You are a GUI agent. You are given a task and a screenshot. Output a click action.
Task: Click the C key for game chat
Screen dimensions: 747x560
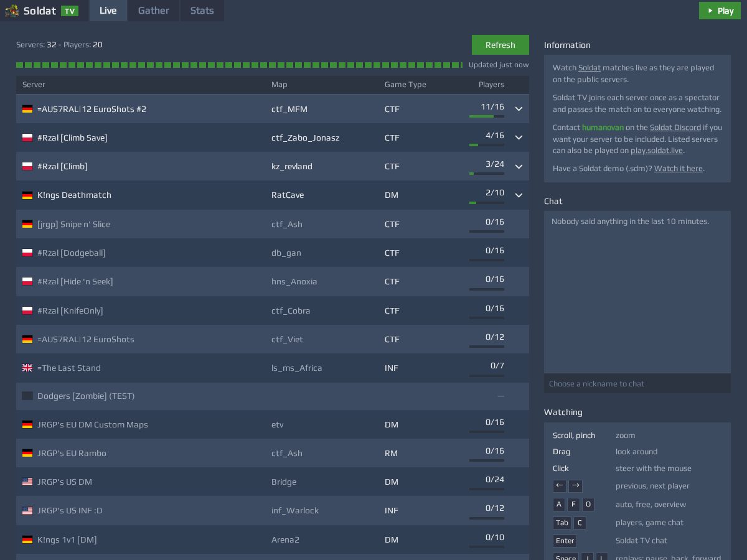coord(580,523)
